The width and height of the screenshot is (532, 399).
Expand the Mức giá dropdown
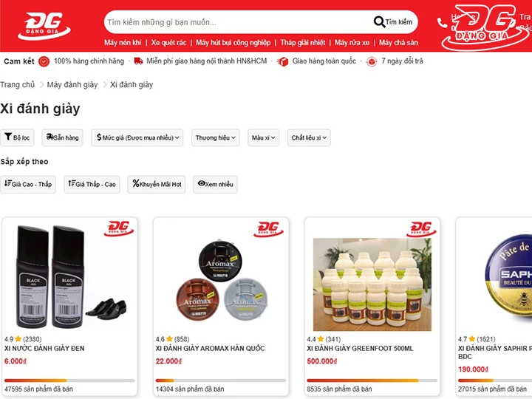pyautogui.click(x=137, y=137)
